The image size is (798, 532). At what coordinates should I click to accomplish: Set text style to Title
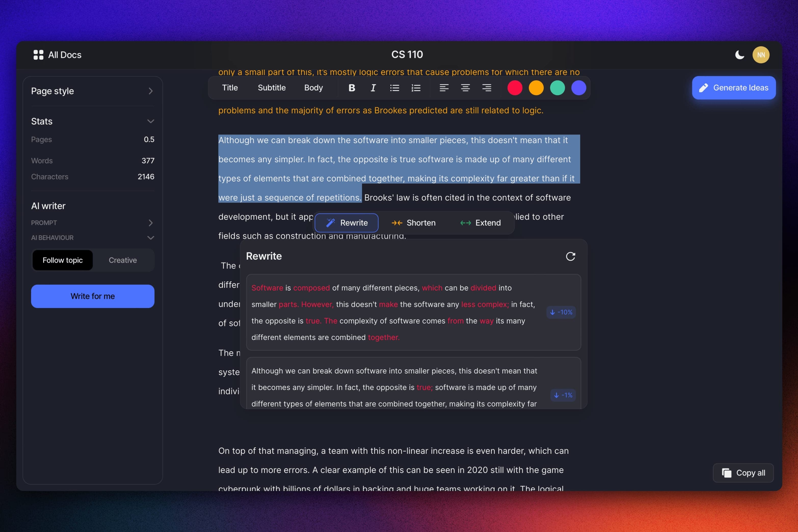pos(230,88)
